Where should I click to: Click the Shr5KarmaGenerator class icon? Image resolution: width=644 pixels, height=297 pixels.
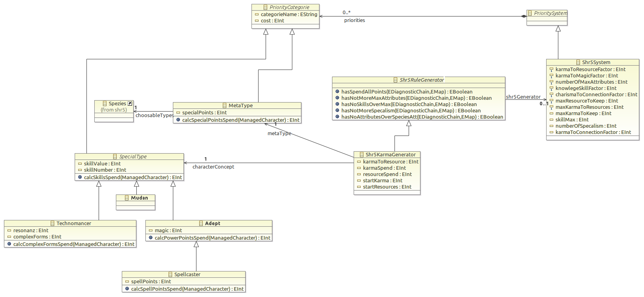[361, 155]
